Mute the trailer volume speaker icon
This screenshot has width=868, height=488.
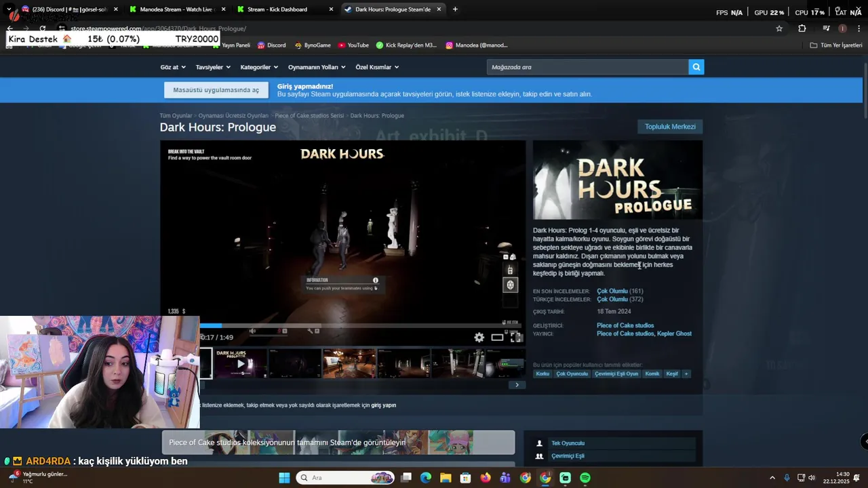pyautogui.click(x=252, y=331)
